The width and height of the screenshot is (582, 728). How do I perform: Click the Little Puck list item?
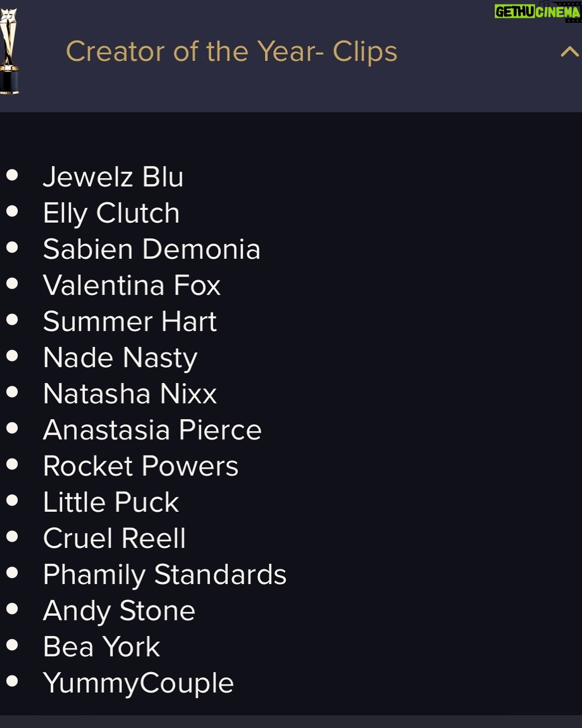pos(111,502)
